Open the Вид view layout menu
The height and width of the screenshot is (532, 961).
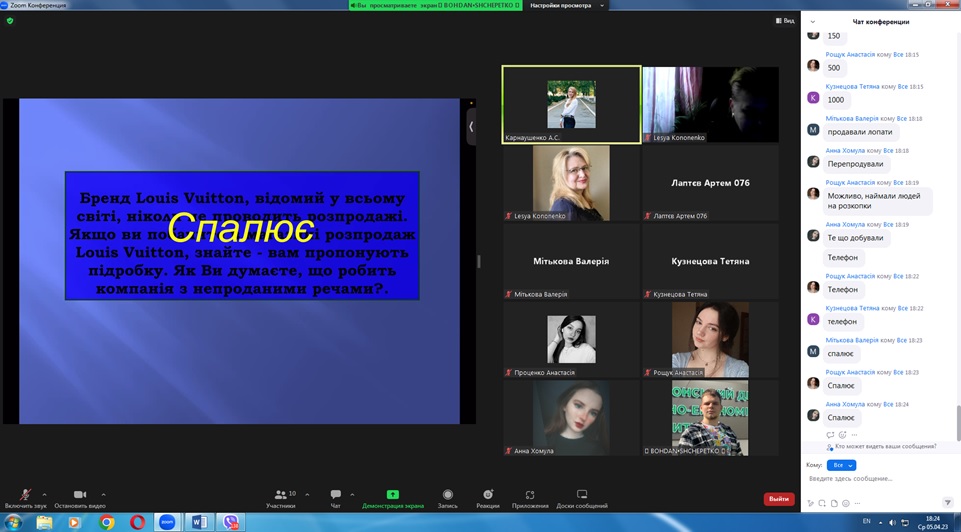pyautogui.click(x=785, y=21)
